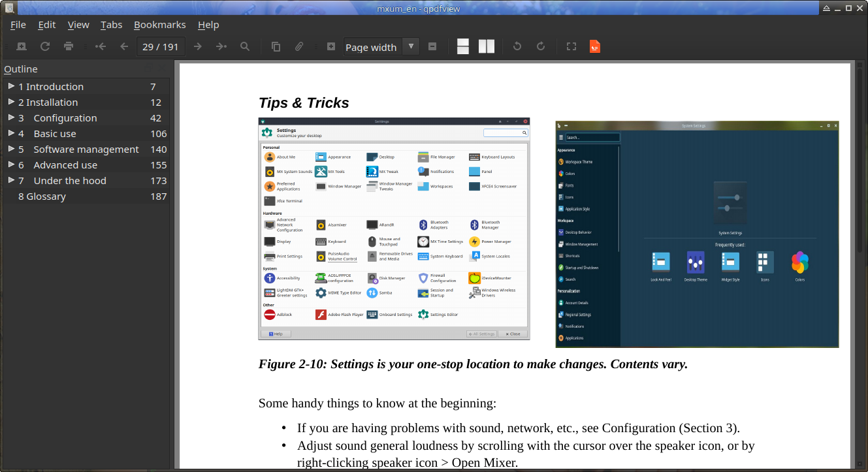The height and width of the screenshot is (472, 868).
Task: Go to the previous page
Action: pos(124,46)
